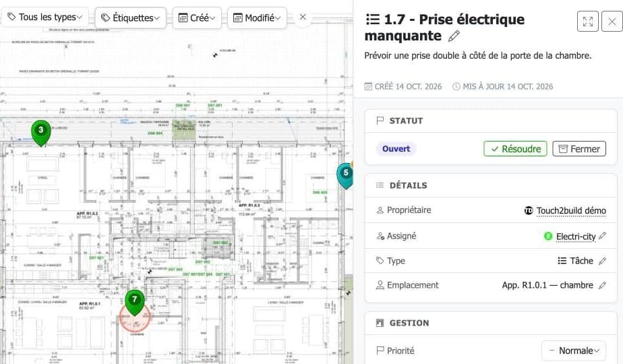Click the 'CRÉÉ 14 OCT. 2026' date text

pyautogui.click(x=408, y=87)
